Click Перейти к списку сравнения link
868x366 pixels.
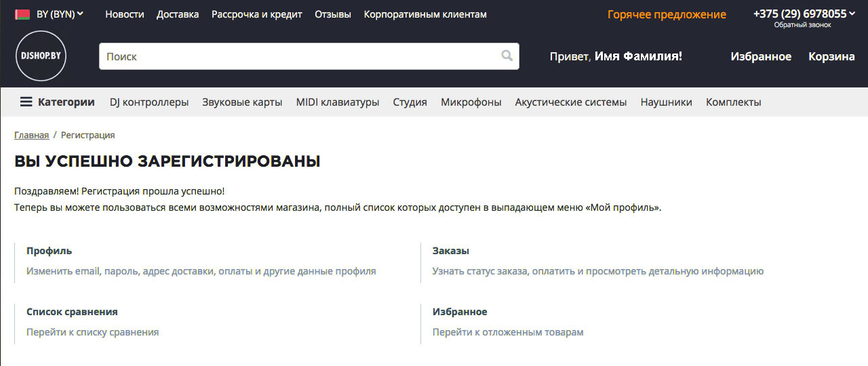coord(93,332)
